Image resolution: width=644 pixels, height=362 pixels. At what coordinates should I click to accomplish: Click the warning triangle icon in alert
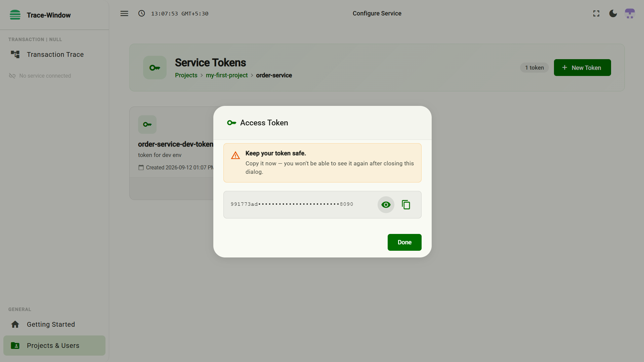click(x=235, y=155)
